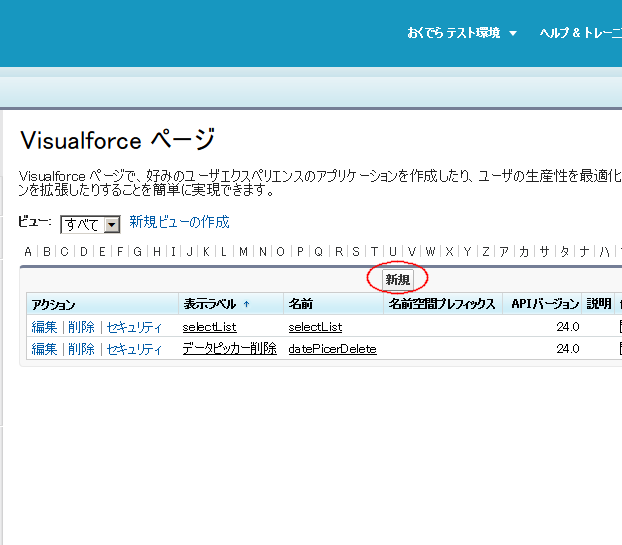The height and width of the screenshot is (545, 622).
Task: Open セキュリティ for datePicerDelete row
Action: coord(134,349)
